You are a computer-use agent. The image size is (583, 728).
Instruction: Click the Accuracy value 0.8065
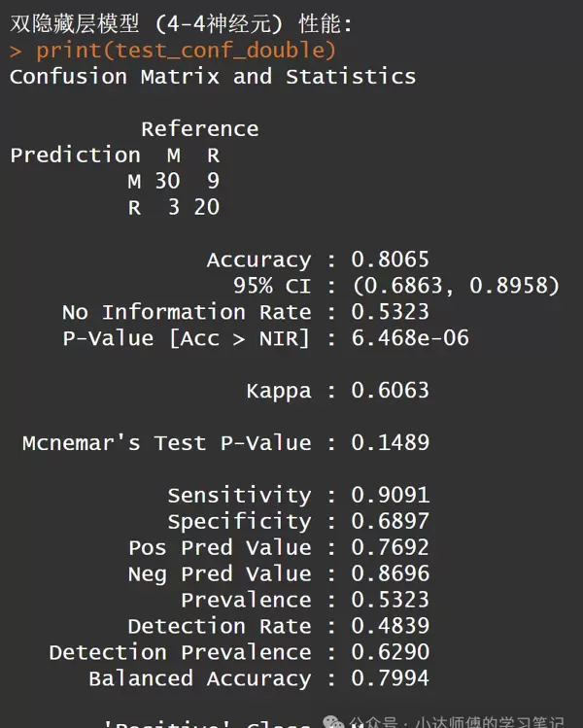click(390, 260)
